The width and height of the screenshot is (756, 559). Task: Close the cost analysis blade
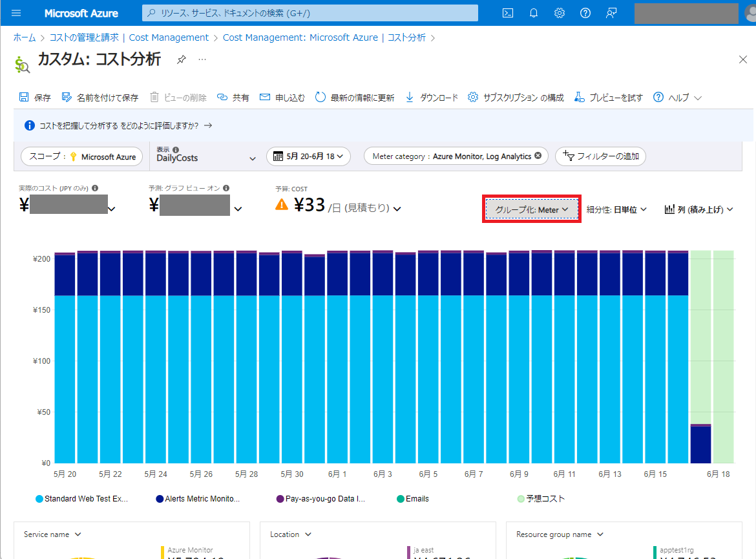tap(743, 59)
